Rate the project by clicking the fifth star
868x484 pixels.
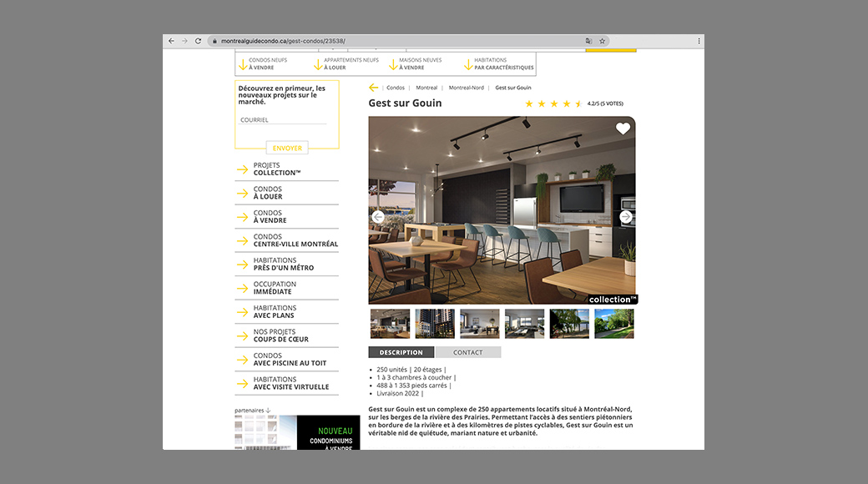578,103
